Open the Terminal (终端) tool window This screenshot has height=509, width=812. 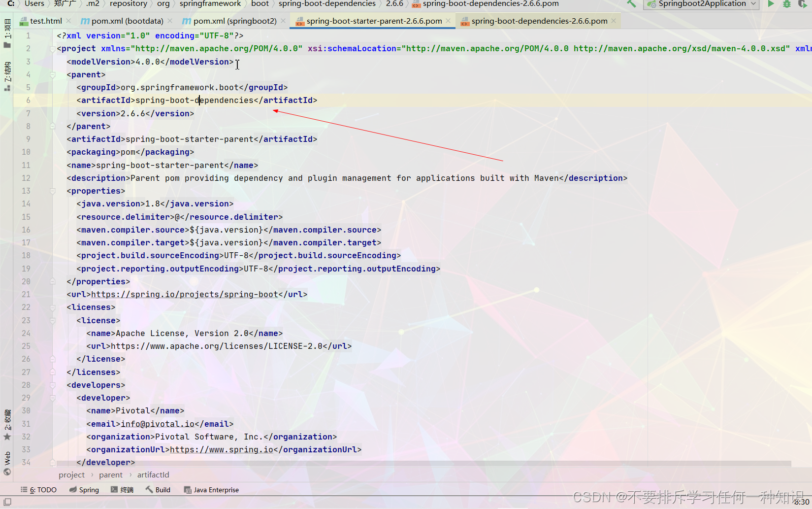pos(122,490)
